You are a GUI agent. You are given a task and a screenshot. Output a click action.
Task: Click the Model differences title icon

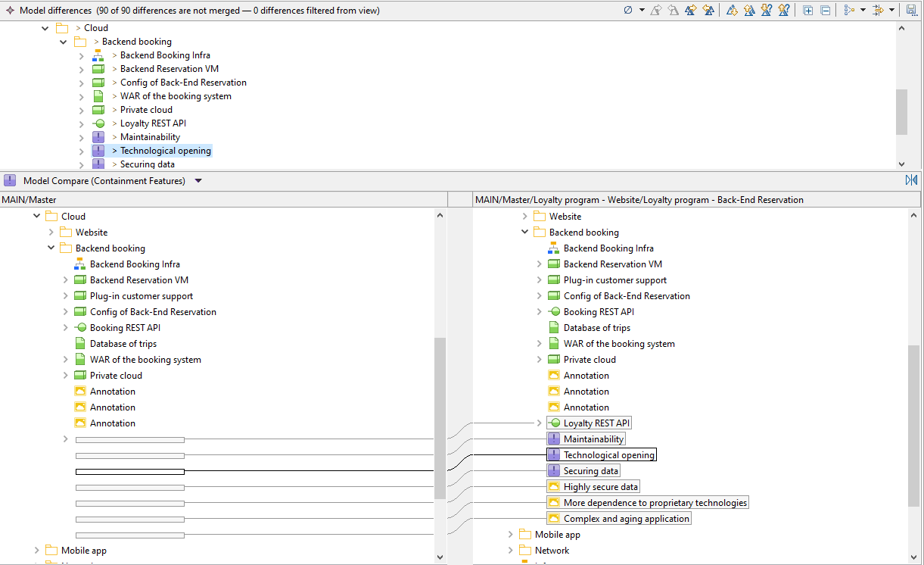[x=9, y=11]
